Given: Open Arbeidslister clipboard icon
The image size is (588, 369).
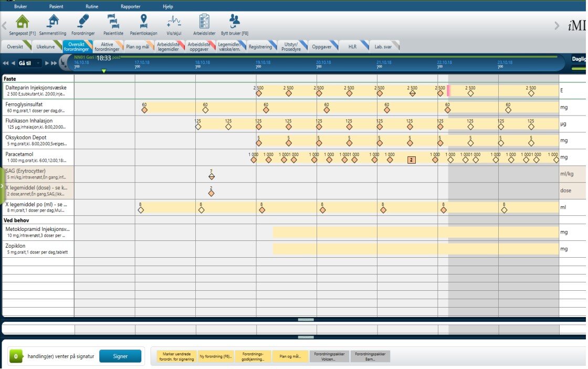Looking at the screenshot, I should tap(204, 22).
